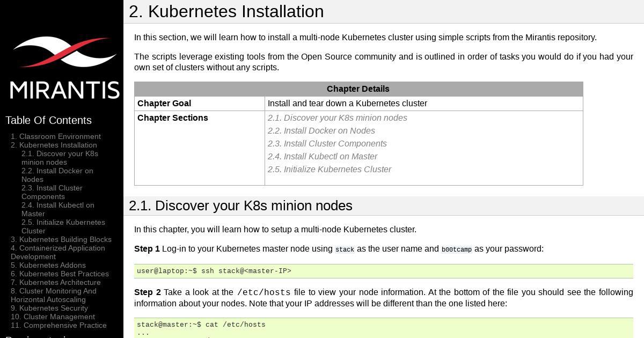644x338 pixels.
Task: Jump to 2.3 Install Cluster Components in sidebar
Action: [52, 192]
